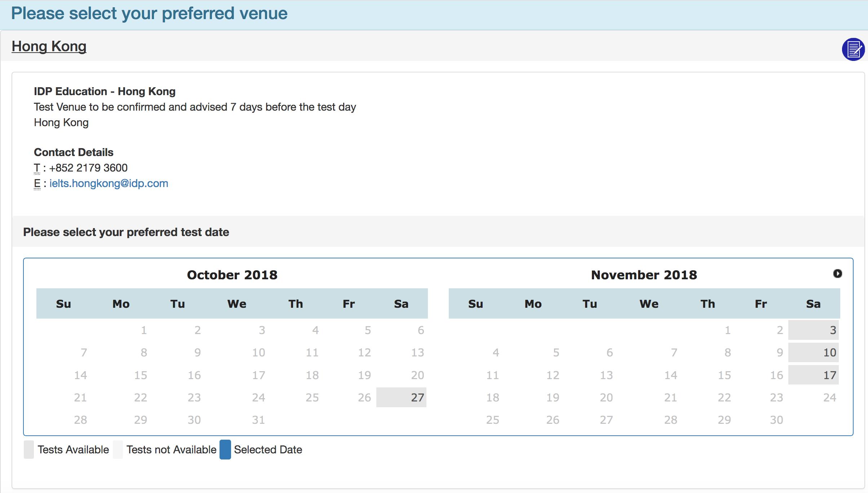Select November 10 test date
868x493 pixels.
point(814,352)
